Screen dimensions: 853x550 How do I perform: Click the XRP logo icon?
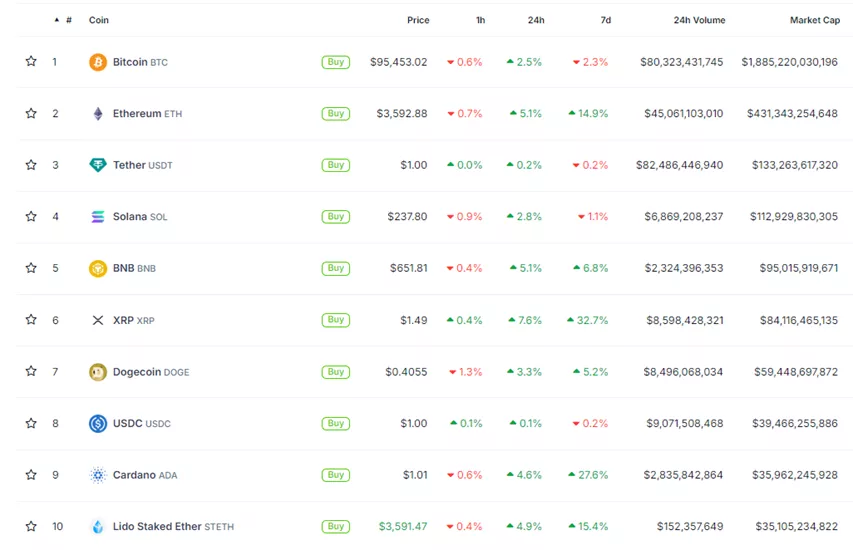pos(98,320)
